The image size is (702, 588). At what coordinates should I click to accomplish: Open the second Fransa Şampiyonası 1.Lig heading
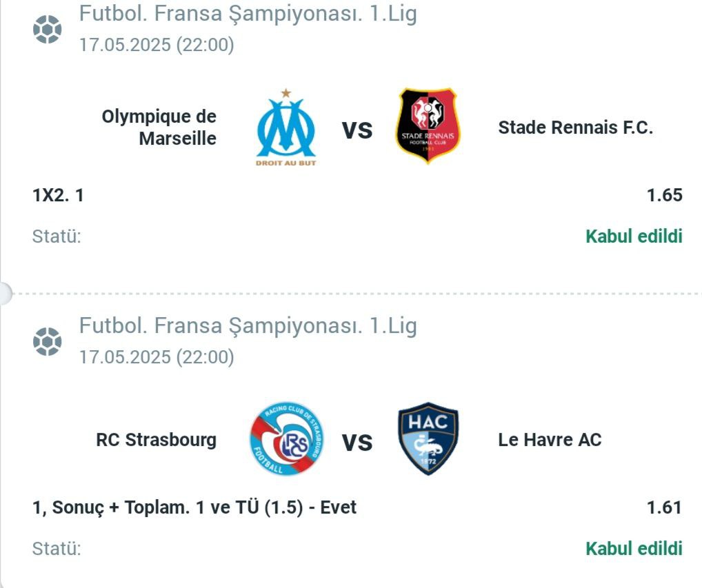[x=248, y=326]
